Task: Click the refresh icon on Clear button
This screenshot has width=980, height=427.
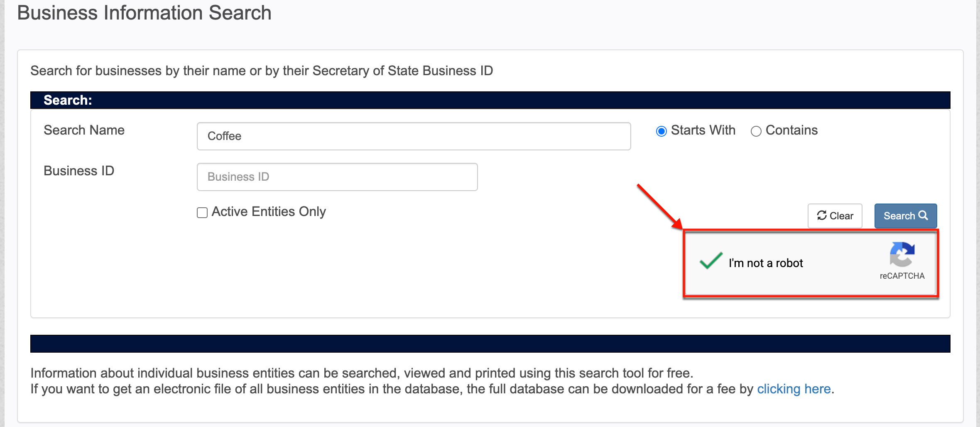Action: (822, 215)
